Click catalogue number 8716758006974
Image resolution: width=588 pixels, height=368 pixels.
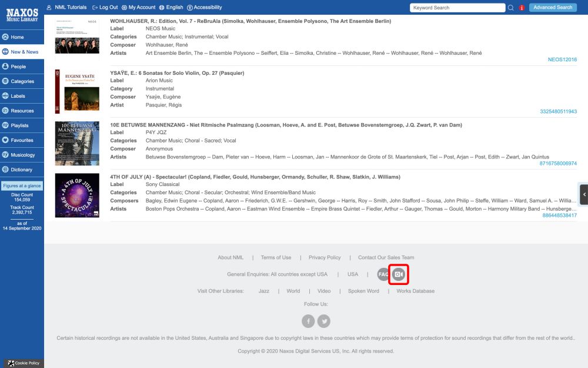559,163
